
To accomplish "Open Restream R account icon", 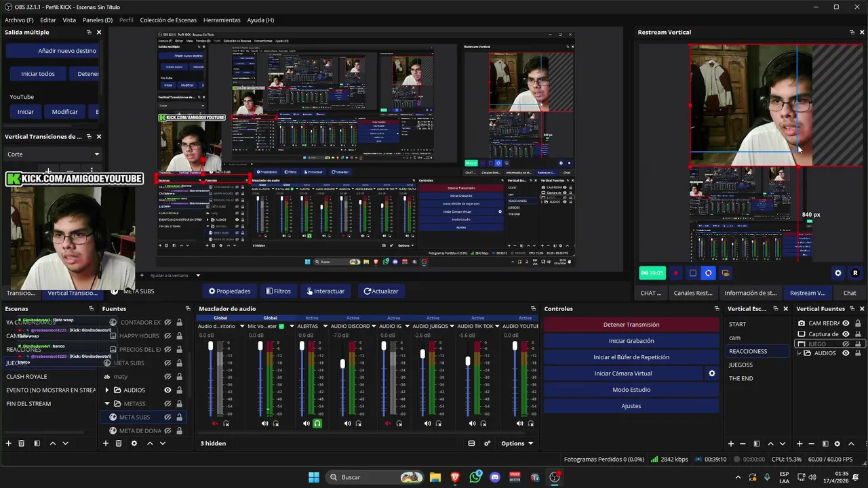I will click(x=855, y=273).
